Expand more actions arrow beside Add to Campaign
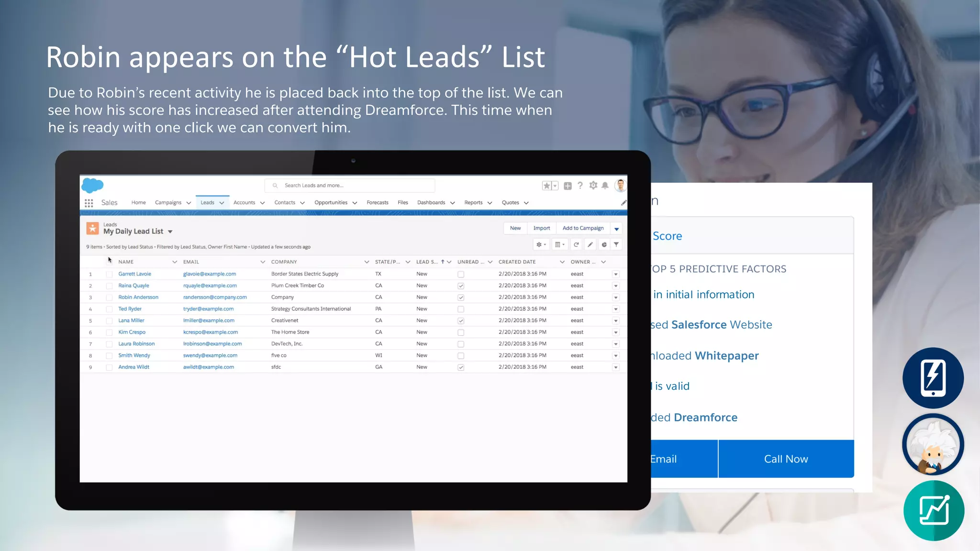Viewport: 980px width, 551px height. tap(616, 229)
